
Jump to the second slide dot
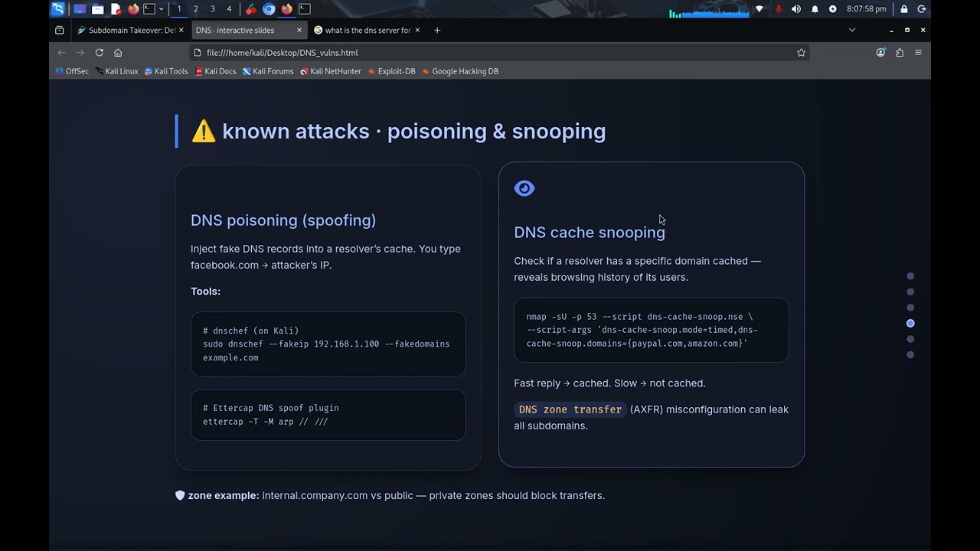pos(910,292)
